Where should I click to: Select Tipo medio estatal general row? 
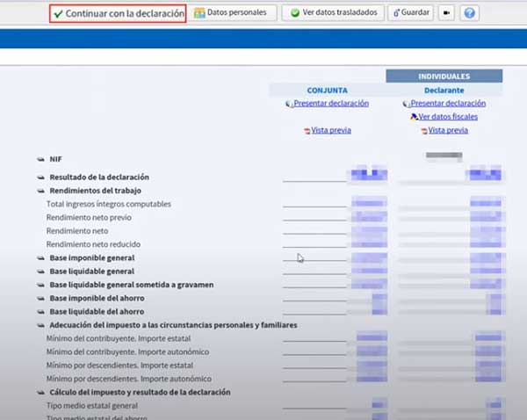point(92,406)
